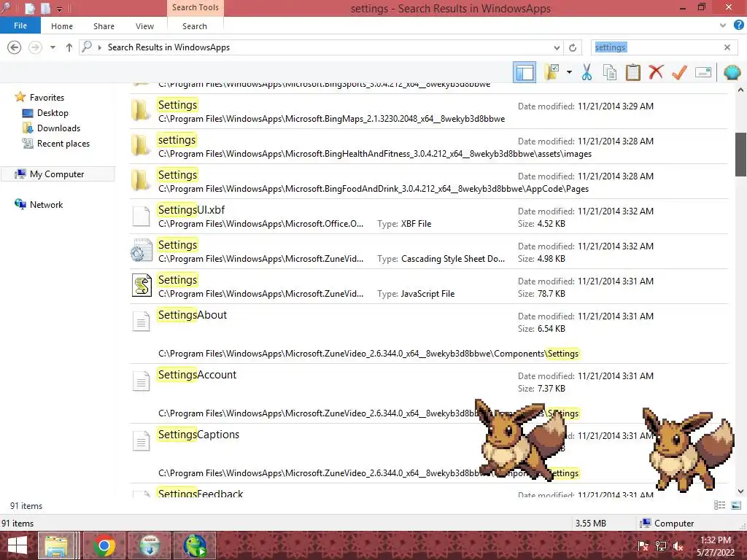Select the SettingsAccount file

point(429,394)
